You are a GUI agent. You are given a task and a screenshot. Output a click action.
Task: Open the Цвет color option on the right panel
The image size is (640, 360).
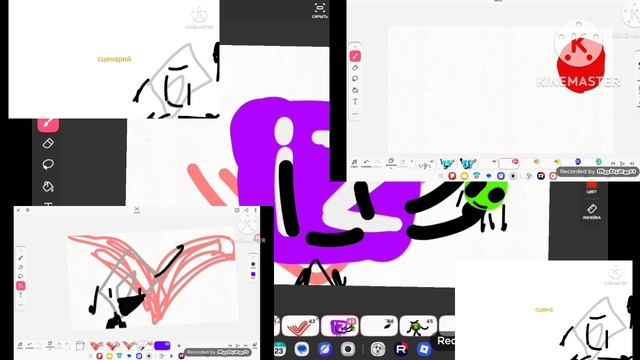(x=591, y=188)
